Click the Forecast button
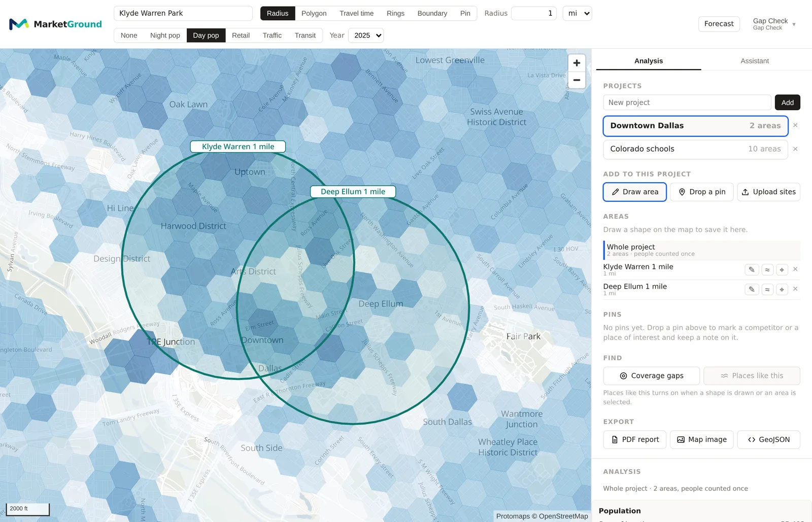 point(719,24)
